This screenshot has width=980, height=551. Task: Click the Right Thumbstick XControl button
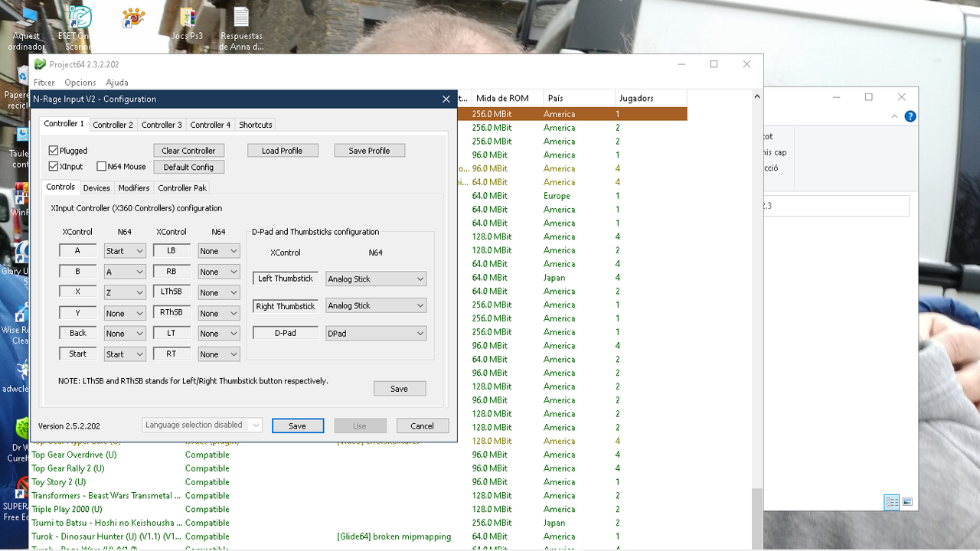tap(286, 306)
